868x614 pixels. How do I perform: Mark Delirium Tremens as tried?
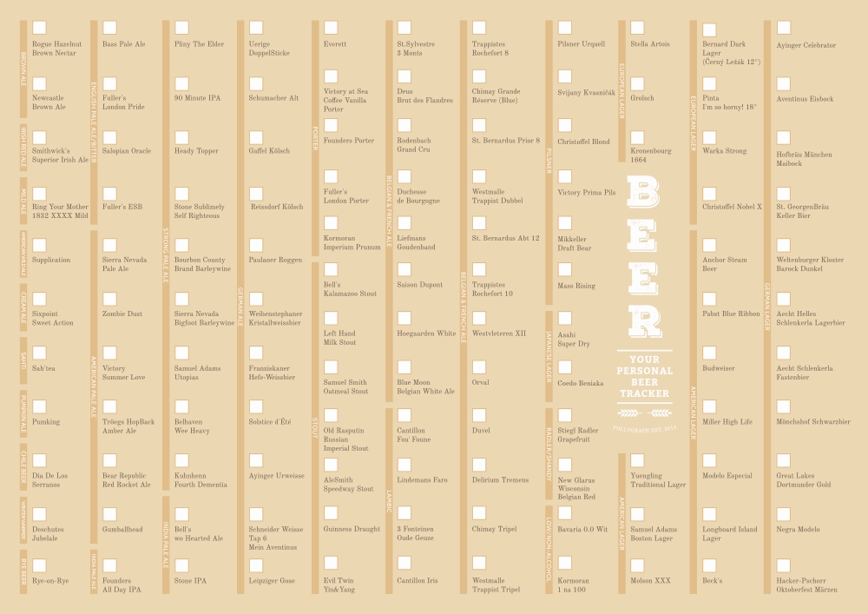479,465
